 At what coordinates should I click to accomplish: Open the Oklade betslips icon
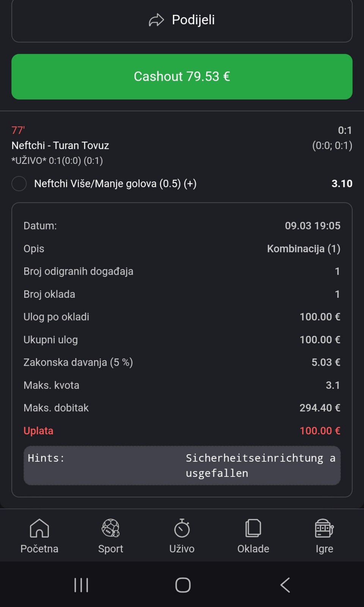click(x=253, y=528)
